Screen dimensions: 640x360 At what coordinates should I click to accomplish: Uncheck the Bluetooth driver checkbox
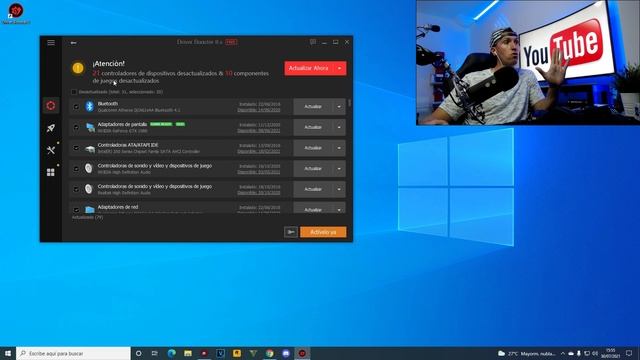(76, 107)
